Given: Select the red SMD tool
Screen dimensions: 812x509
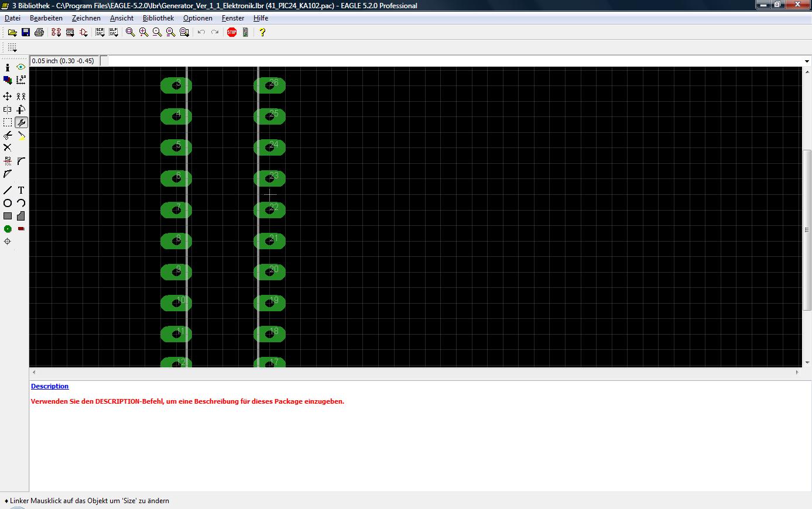Looking at the screenshot, I should click(21, 229).
